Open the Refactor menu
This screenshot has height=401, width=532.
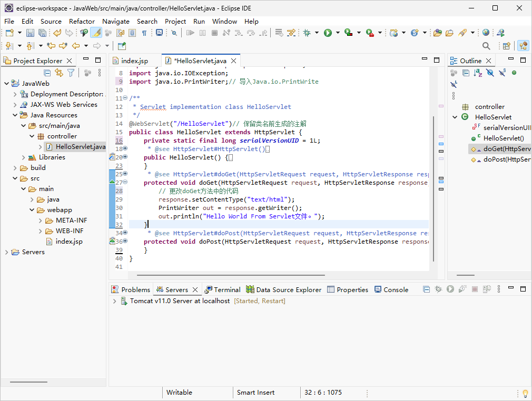pyautogui.click(x=82, y=22)
